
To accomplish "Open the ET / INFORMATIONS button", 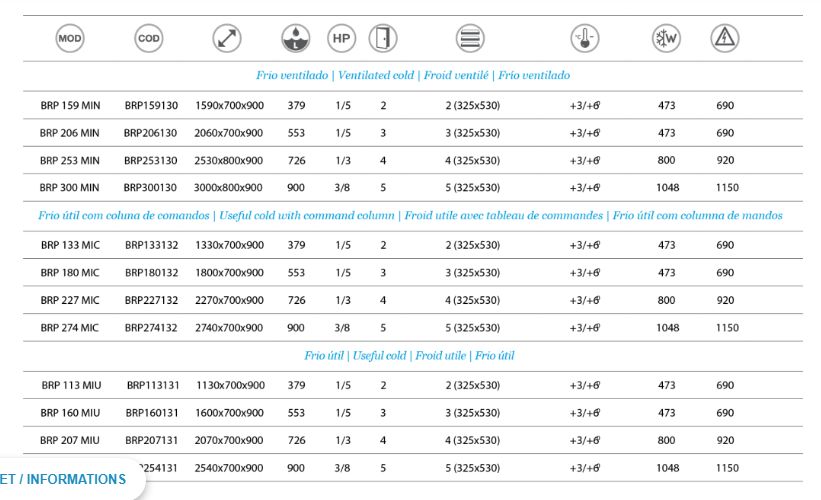I will click(65, 480).
